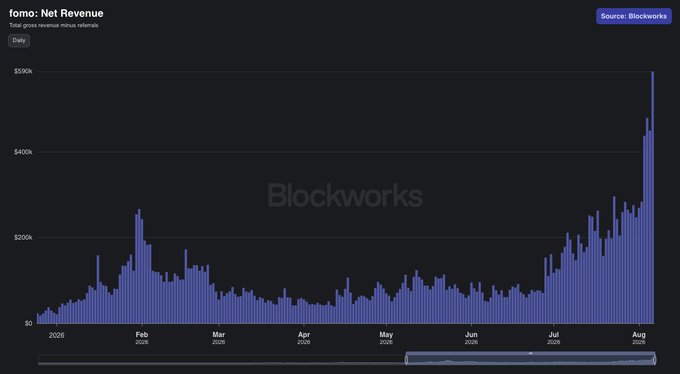Image resolution: width=680 pixels, height=374 pixels.
Task: Click the Apr 2026 x-axis label
Action: pos(304,338)
